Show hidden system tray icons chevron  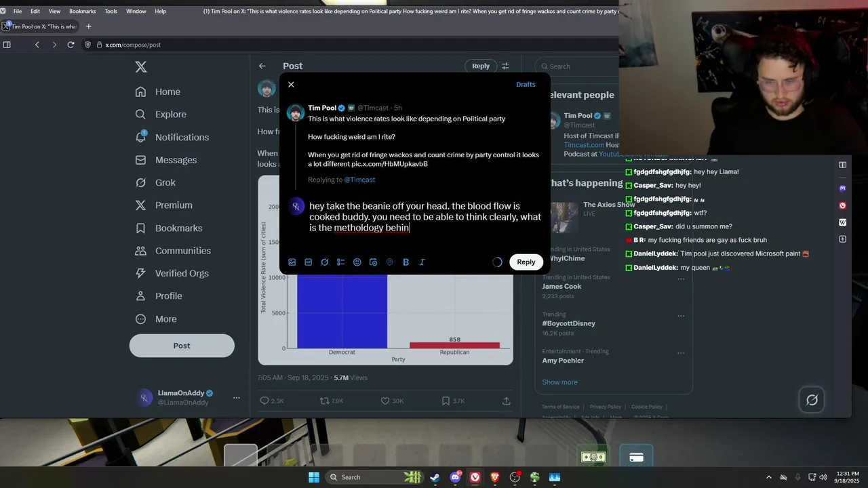pos(768,477)
